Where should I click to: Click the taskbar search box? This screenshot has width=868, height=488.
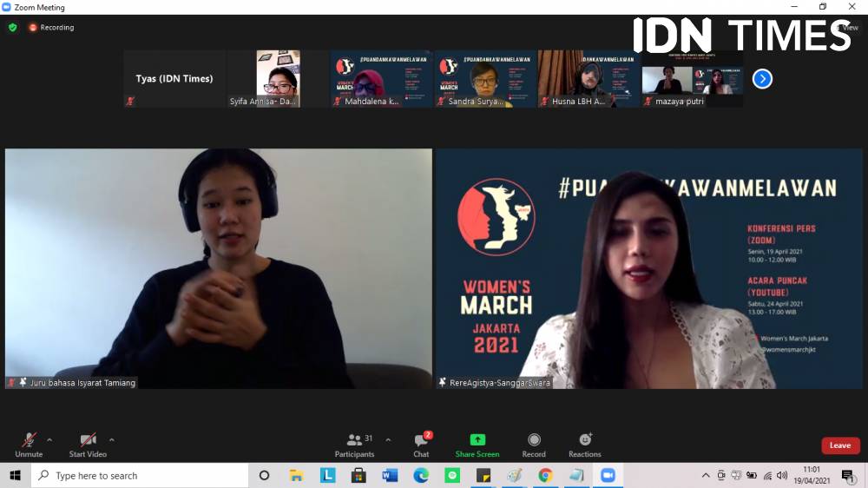click(140, 475)
